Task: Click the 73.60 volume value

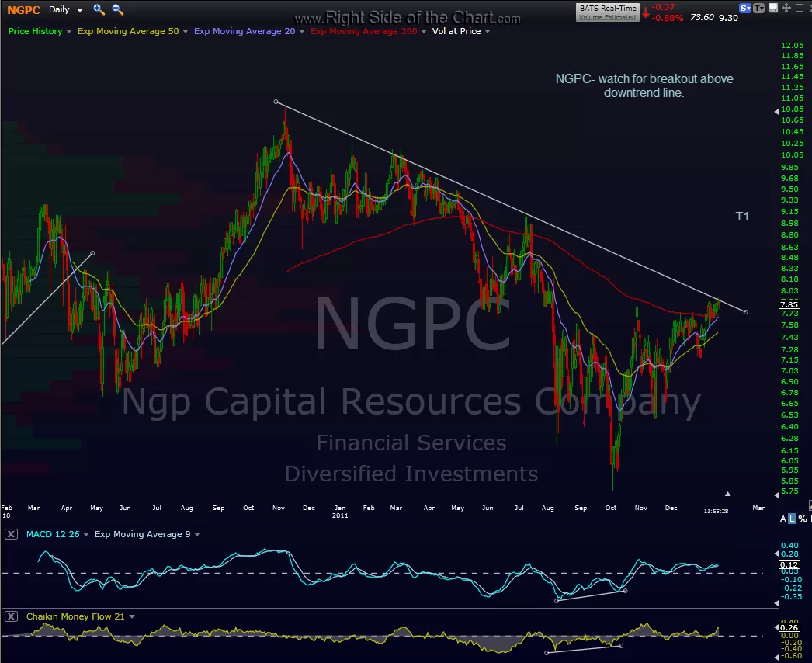Action: pos(702,17)
